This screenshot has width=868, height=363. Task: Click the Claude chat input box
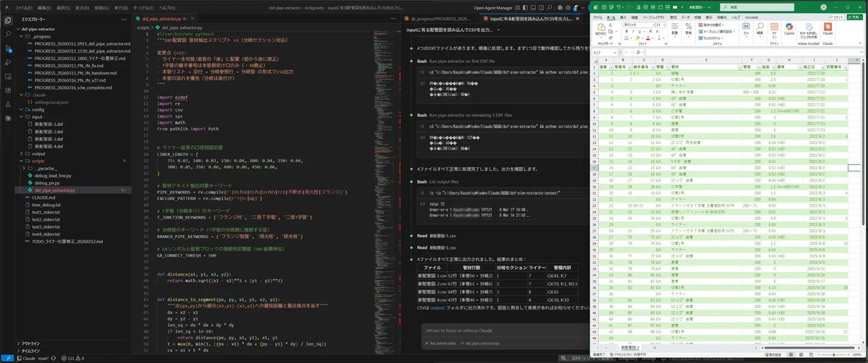tap(506, 331)
